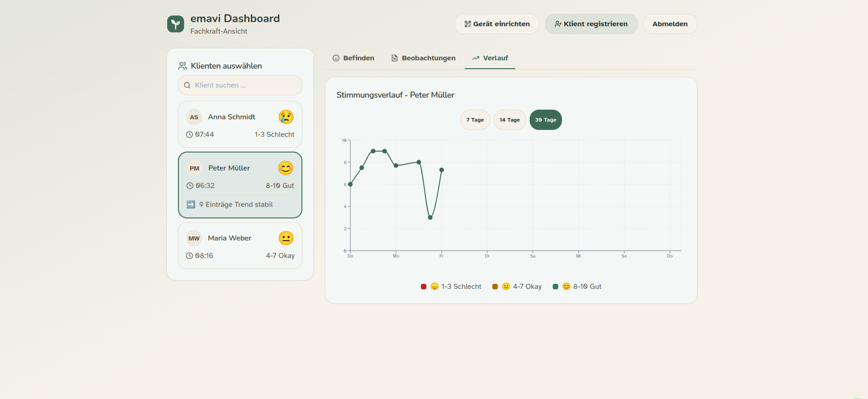The height and width of the screenshot is (399, 868).
Task: Click the 'Fachkraft-Ansicht' subtitle
Action: coord(219,31)
